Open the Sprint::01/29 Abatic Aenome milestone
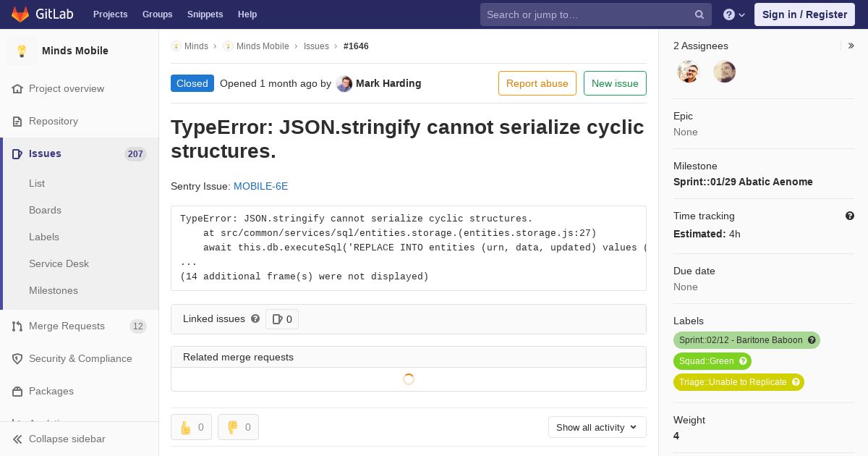Screen dimensions: 868x456 743,182
